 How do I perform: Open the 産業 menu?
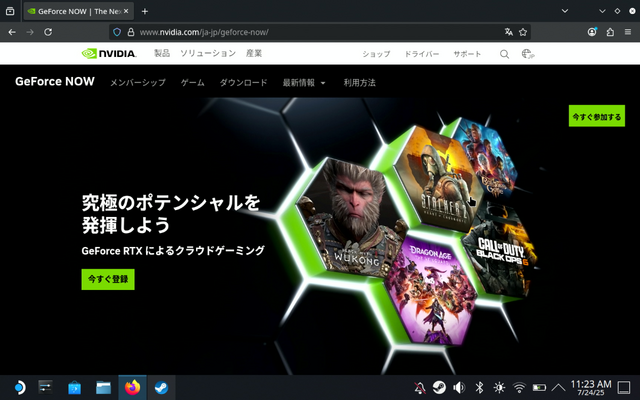[254, 53]
